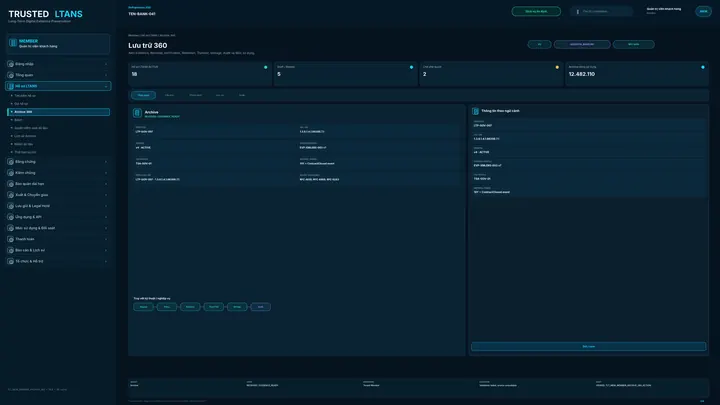Click the wide button at the bottom of the context panel
The image size is (720, 405).
coord(588,346)
